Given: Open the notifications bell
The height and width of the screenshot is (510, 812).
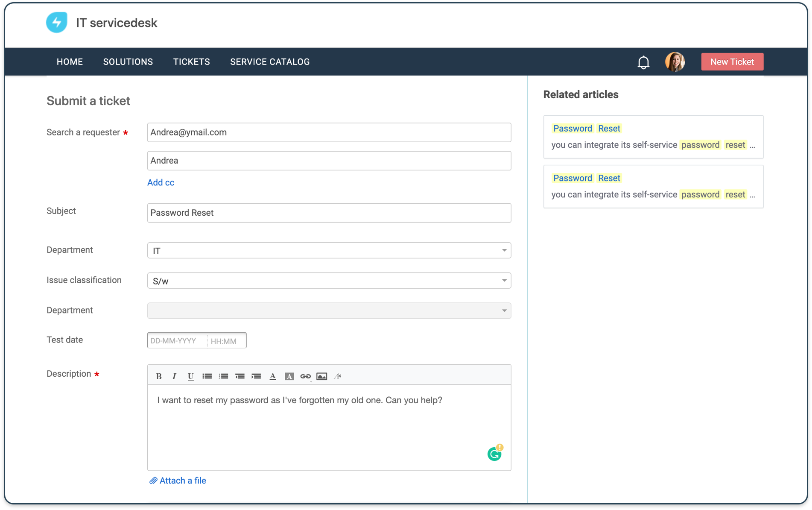Looking at the screenshot, I should pyautogui.click(x=643, y=62).
